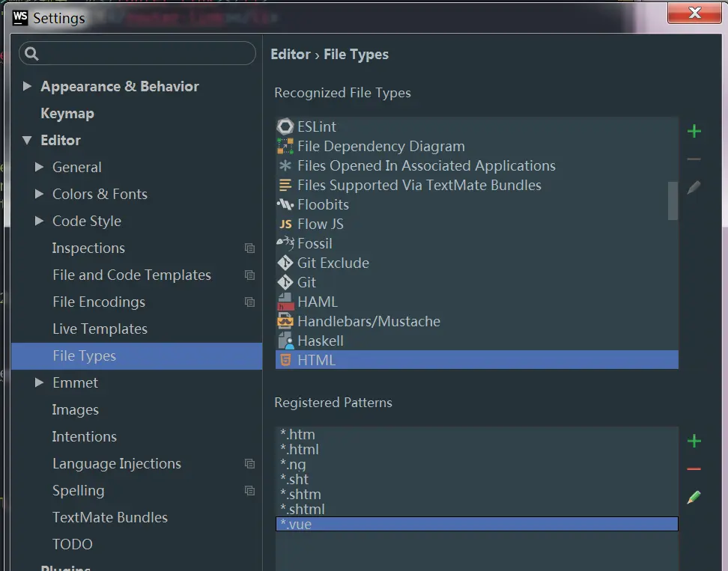Open the Live Templates settings

pyautogui.click(x=100, y=329)
